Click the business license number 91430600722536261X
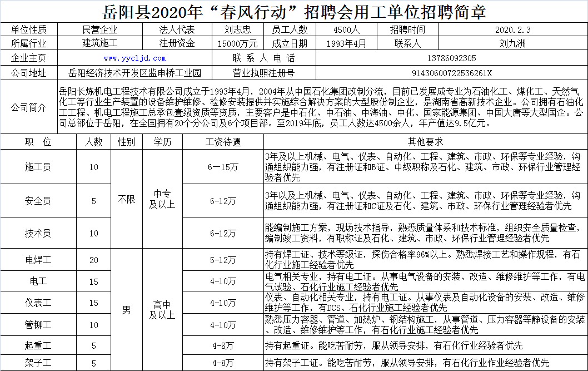This screenshot has width=588, height=371. coord(451,73)
